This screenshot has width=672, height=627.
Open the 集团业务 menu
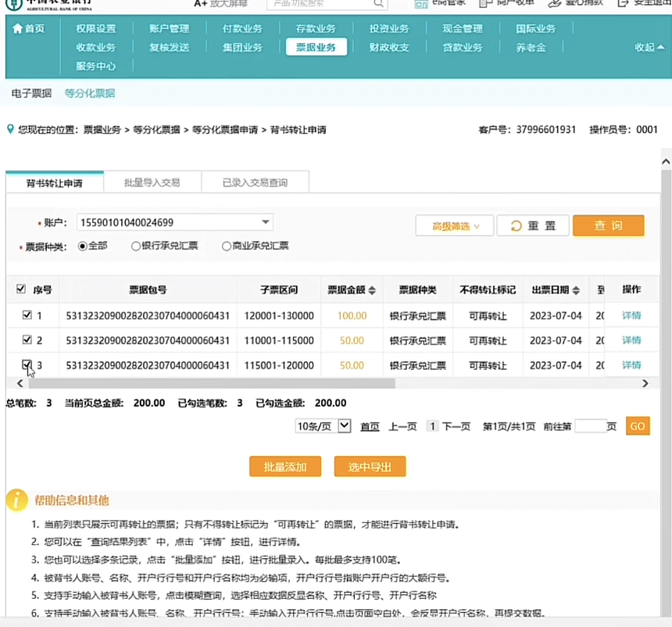242,47
